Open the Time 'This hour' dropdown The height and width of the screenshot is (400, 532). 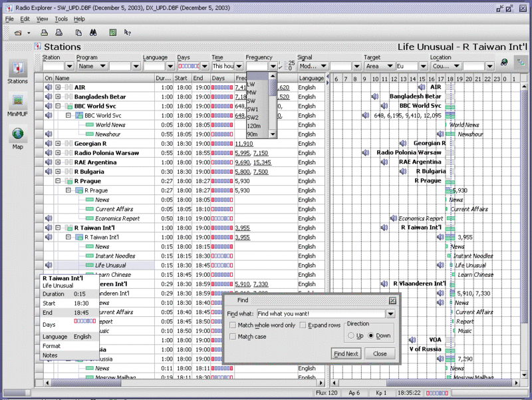[239, 66]
